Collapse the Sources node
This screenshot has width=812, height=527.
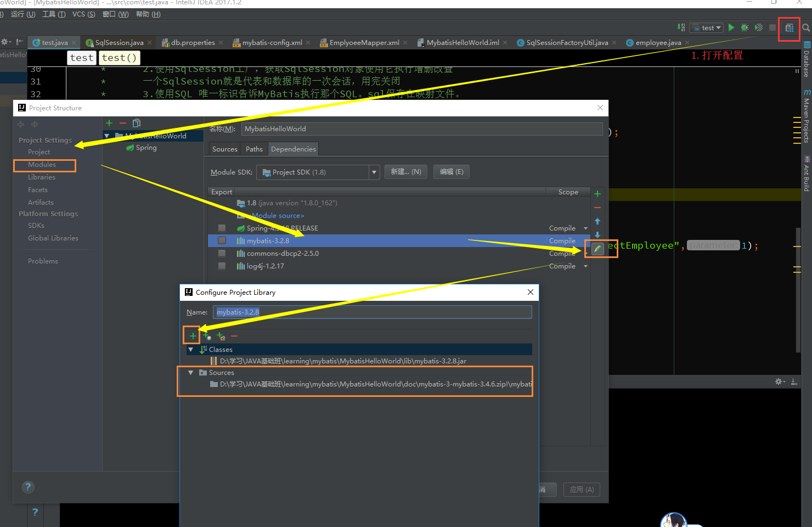click(x=191, y=372)
